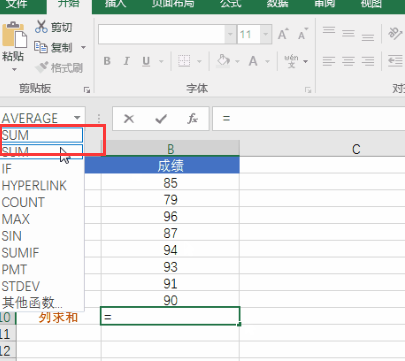Click inside the formula bar
The height and width of the screenshot is (361, 405).
pyautogui.click(x=309, y=118)
